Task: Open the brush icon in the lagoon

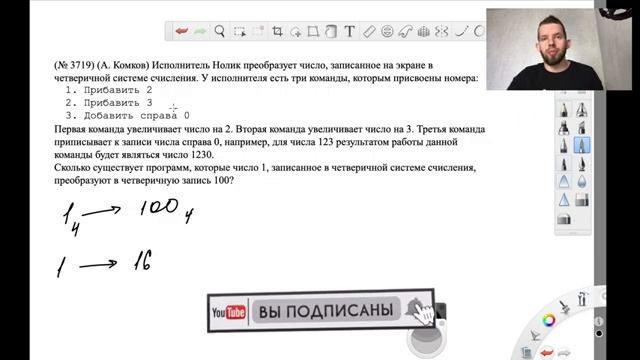Action: click(564, 307)
